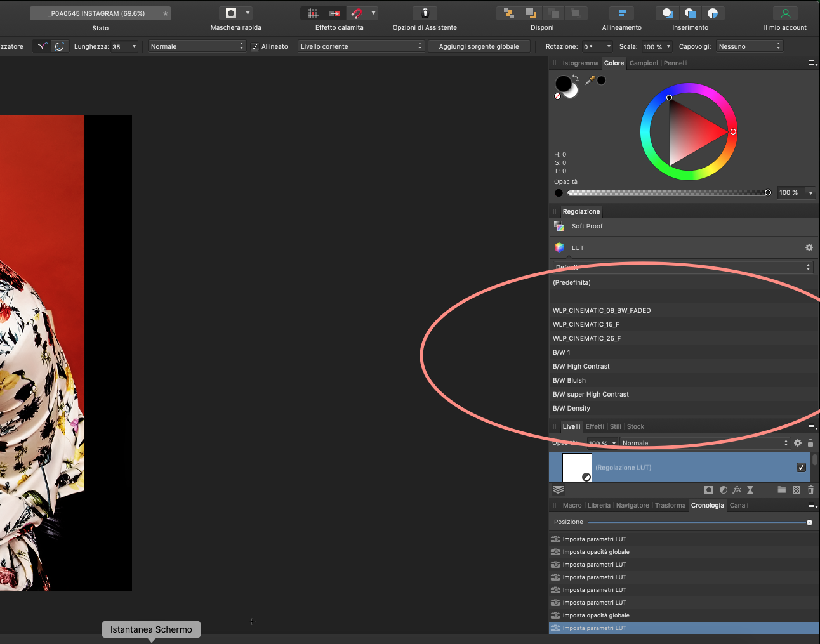Click the last Inserimento target icon
The width and height of the screenshot is (820, 644).
(x=713, y=13)
